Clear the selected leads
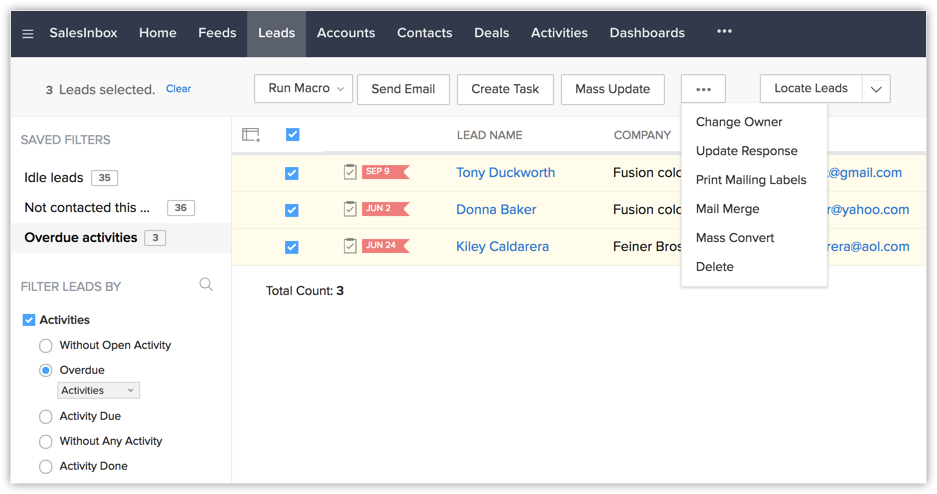Screen dimensions: 937x494 (178, 89)
